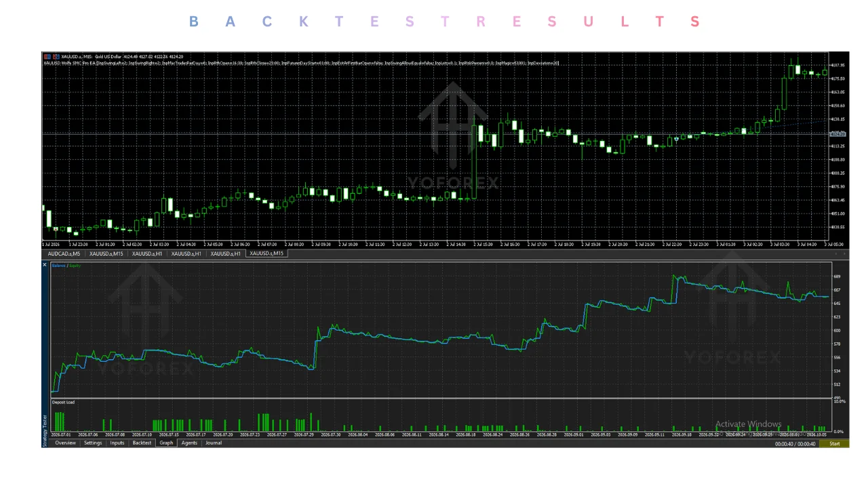This screenshot has width=868, height=488.
Task: Click the Deposit Load label
Action: coord(63,403)
